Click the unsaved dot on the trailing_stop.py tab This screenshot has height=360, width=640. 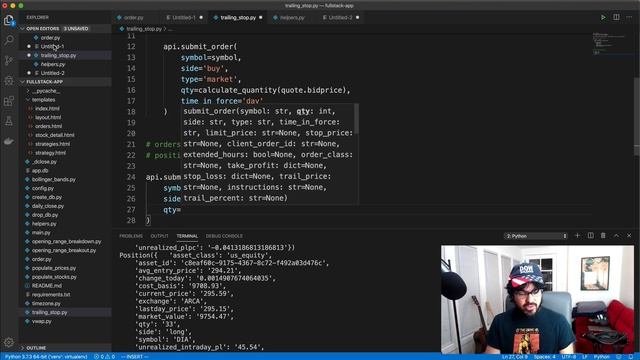click(261, 18)
